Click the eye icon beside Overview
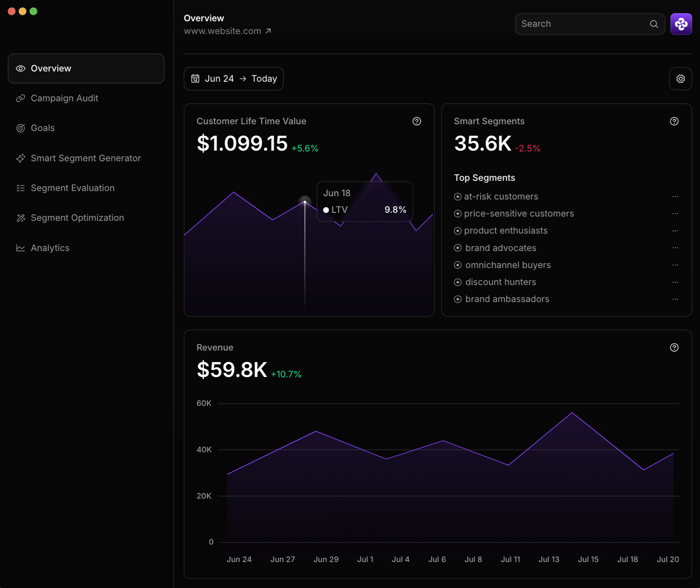 [x=20, y=69]
